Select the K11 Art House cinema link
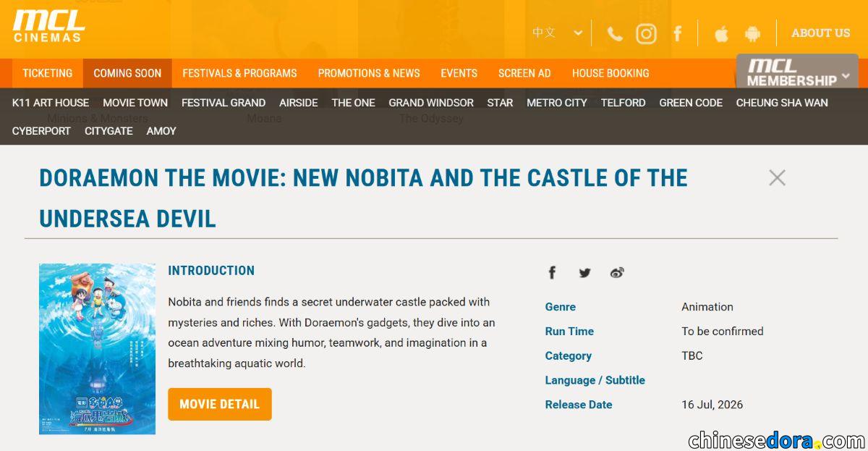Screen dimensions: 868x451 [x=51, y=103]
